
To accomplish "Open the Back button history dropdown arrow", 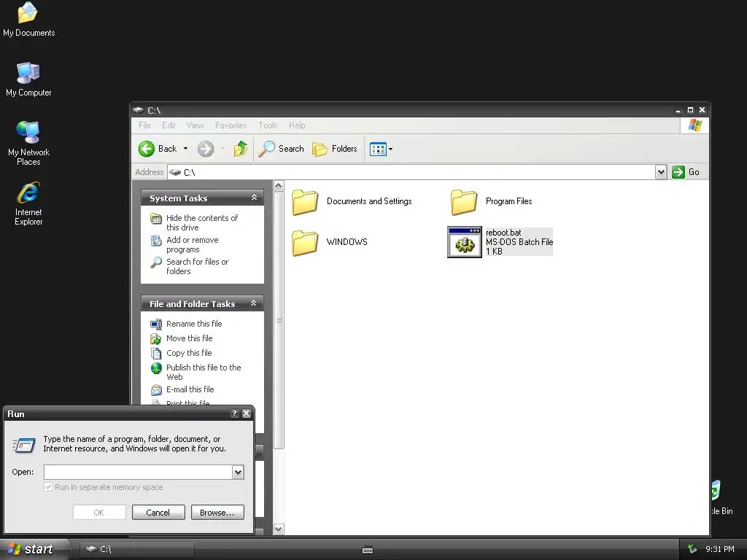I will [x=185, y=149].
